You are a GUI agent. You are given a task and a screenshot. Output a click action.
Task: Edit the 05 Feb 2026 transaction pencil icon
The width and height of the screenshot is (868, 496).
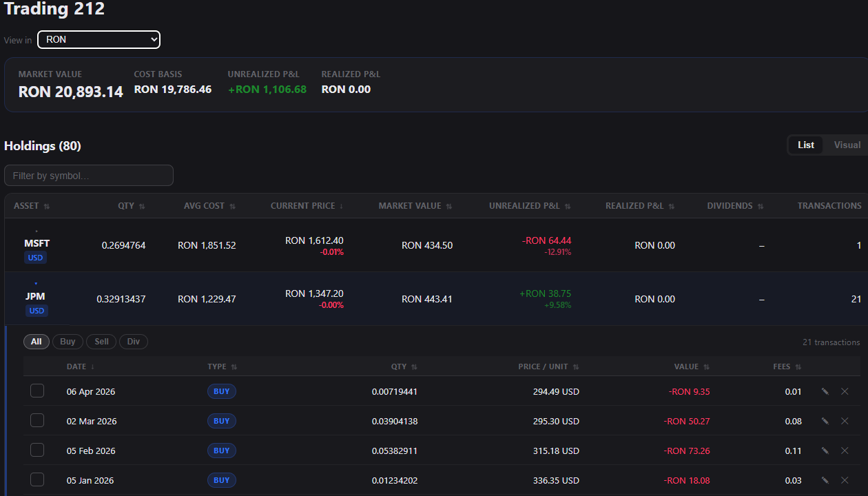click(825, 451)
